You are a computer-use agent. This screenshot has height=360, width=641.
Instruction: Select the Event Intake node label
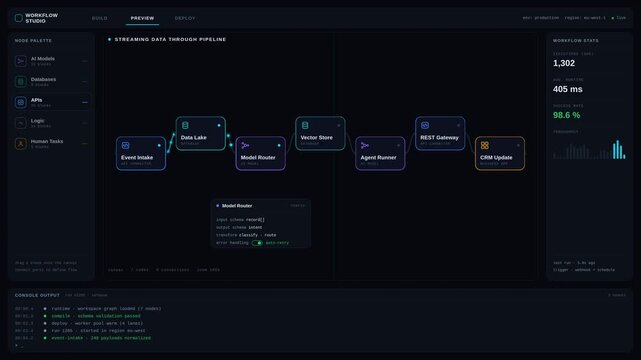[137, 157]
